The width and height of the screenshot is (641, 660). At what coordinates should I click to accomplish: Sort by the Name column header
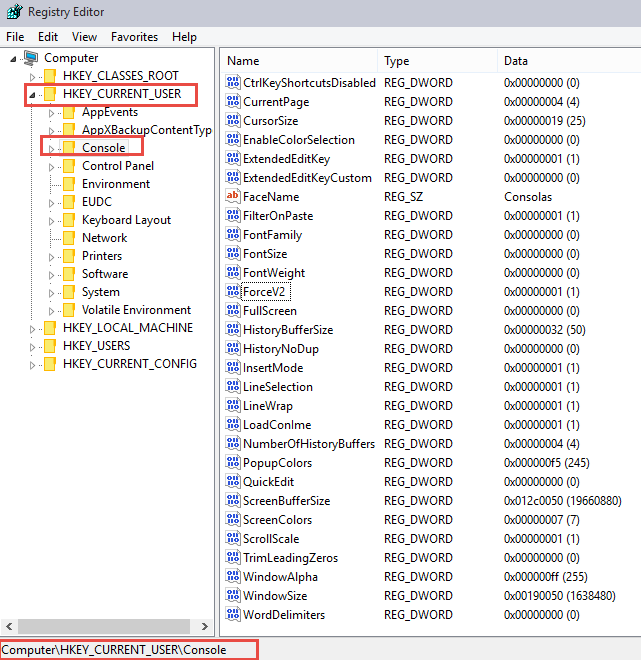[299, 61]
